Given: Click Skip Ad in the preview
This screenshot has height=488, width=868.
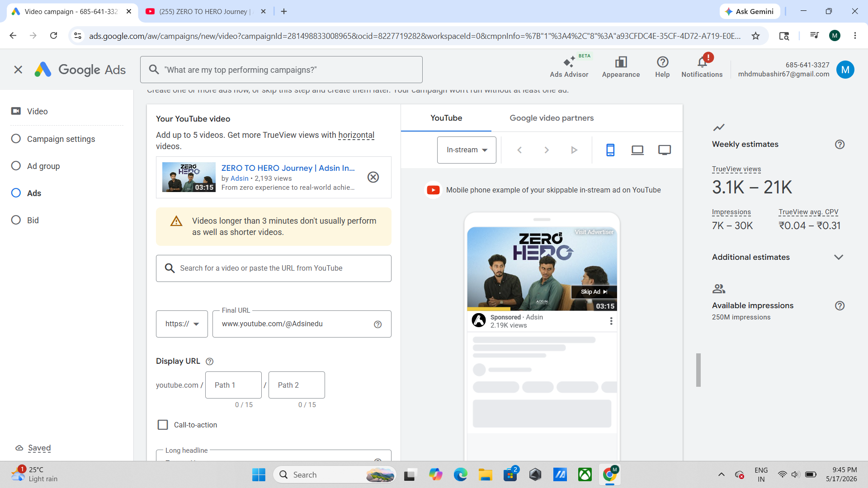Looking at the screenshot, I should 594,292.
